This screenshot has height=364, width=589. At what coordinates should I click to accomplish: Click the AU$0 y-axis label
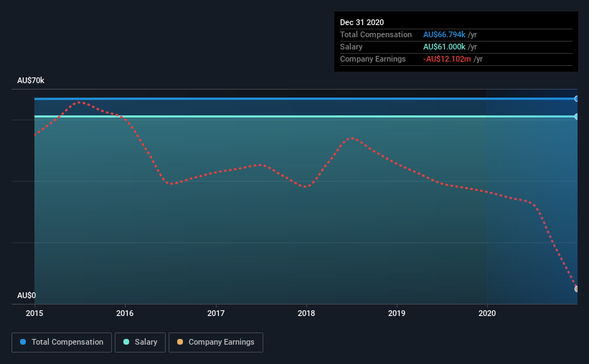(x=27, y=296)
